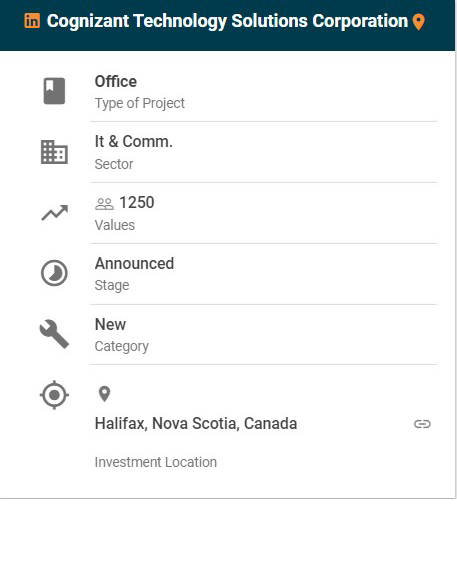457x567 pixels.
Task: Click the Investment Location label
Action: pyautogui.click(x=156, y=462)
